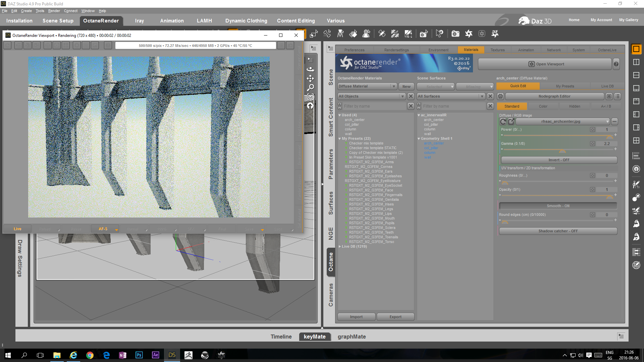Select the viewport zoom magnifier tool
Screen dimensions: 644x362
[311, 87]
